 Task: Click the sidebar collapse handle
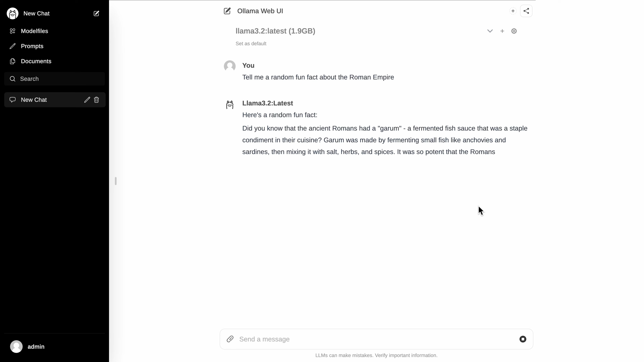(x=116, y=181)
